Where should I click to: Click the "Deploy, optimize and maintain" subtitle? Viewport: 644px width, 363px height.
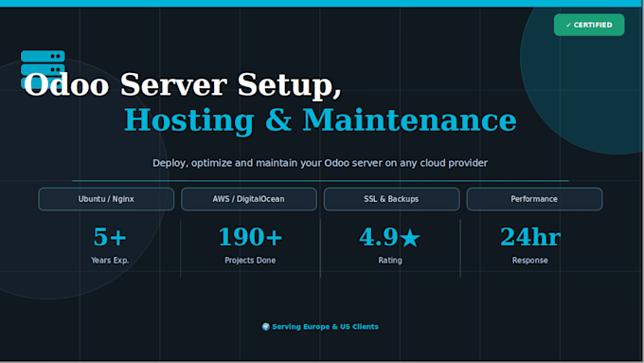pos(320,163)
